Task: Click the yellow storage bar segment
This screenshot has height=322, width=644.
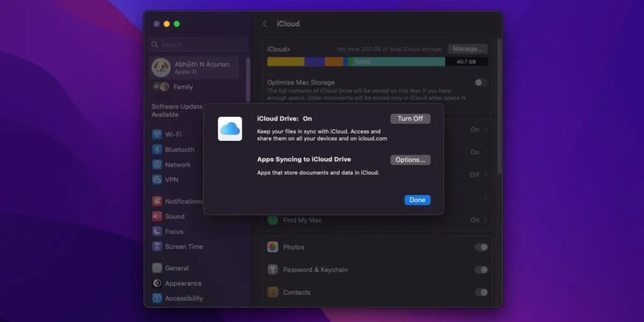Action: 286,62
